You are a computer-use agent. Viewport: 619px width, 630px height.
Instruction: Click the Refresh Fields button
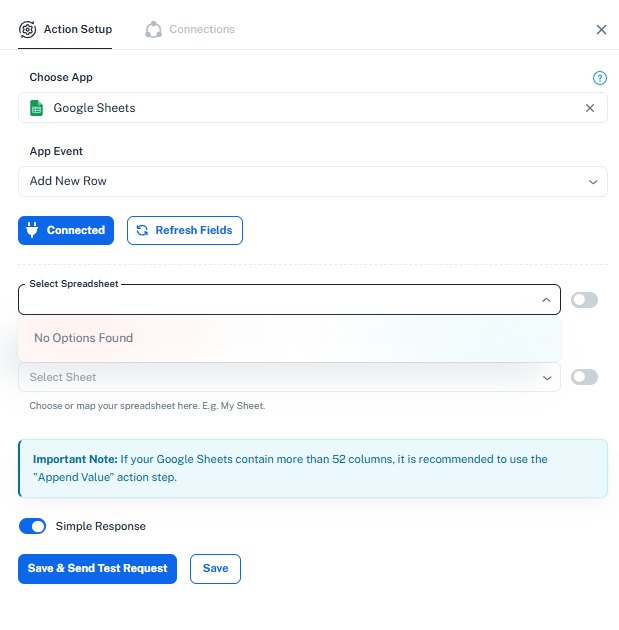(185, 230)
